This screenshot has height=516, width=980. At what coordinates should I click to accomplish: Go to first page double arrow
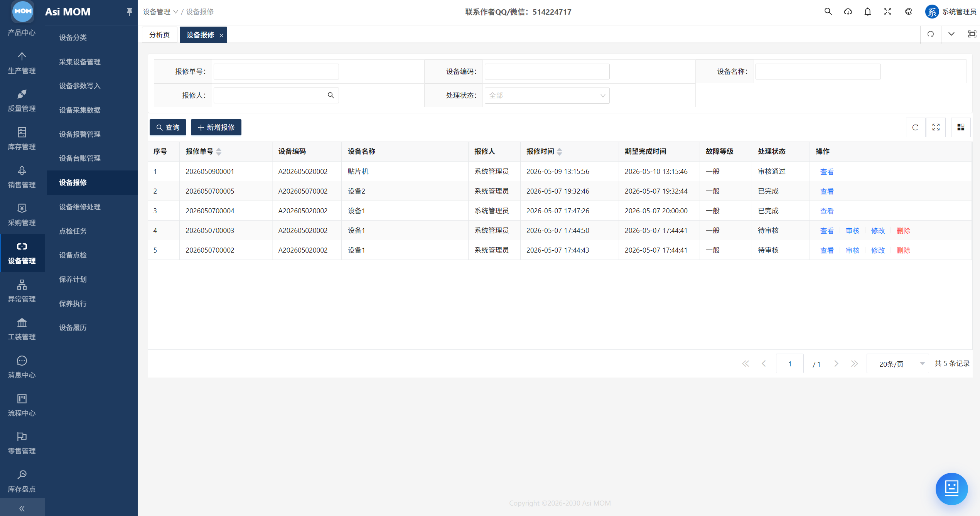[746, 364]
